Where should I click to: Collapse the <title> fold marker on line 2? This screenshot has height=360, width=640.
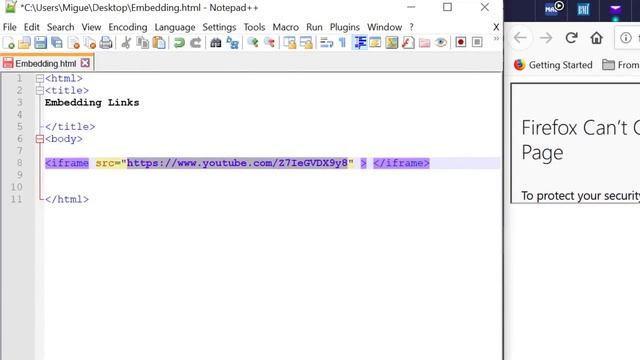click(40, 91)
